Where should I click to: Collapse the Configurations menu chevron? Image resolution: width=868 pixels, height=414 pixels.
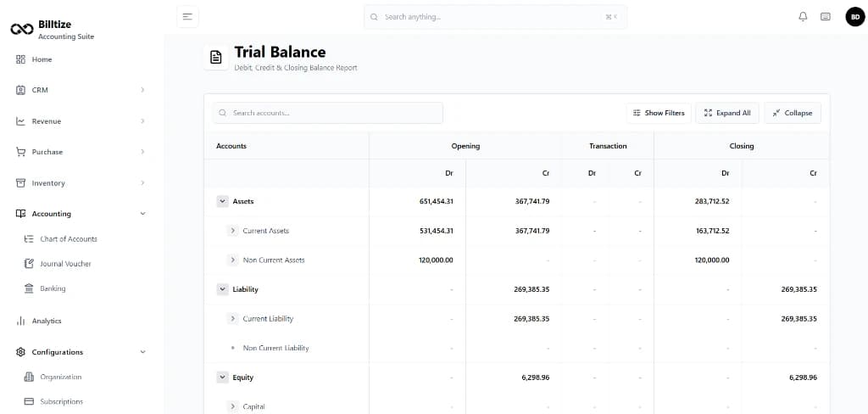(142, 352)
